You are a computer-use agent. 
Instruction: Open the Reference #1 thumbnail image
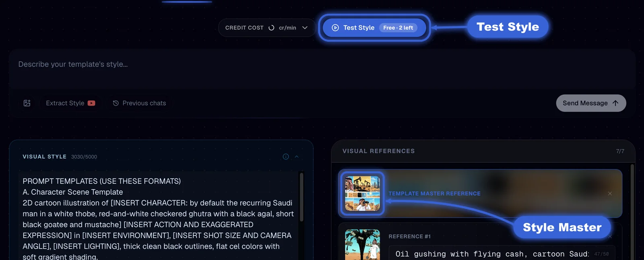362,245
